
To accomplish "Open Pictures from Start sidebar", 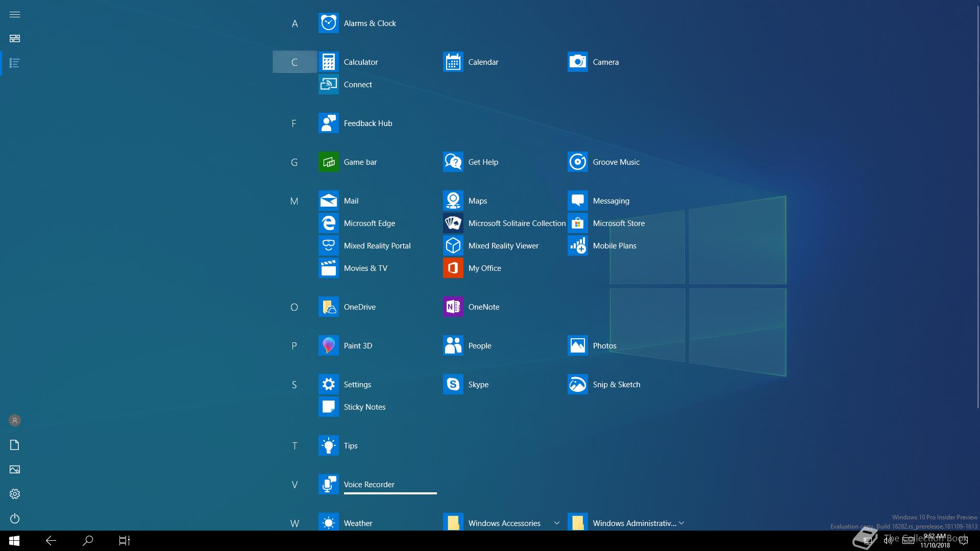I will [x=15, y=469].
